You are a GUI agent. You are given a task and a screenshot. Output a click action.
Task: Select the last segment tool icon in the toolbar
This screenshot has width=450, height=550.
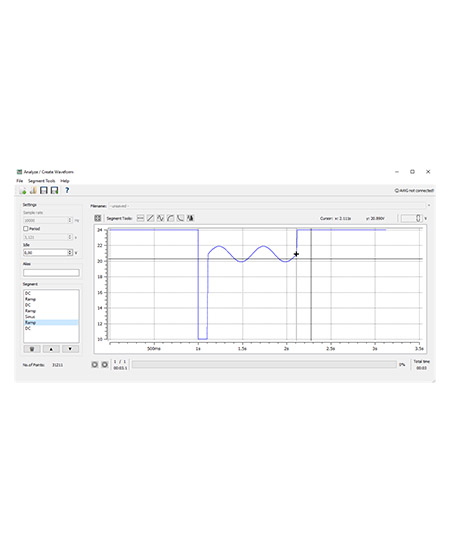coord(190,218)
